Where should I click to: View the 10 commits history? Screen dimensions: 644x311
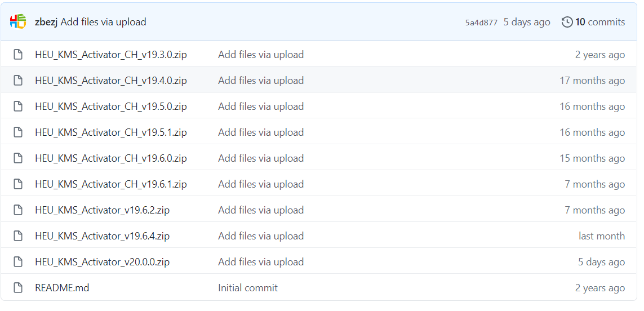(x=599, y=22)
